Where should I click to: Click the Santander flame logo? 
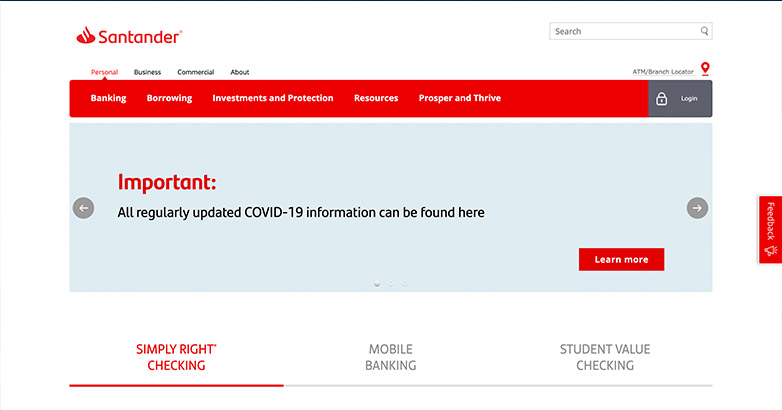click(86, 35)
